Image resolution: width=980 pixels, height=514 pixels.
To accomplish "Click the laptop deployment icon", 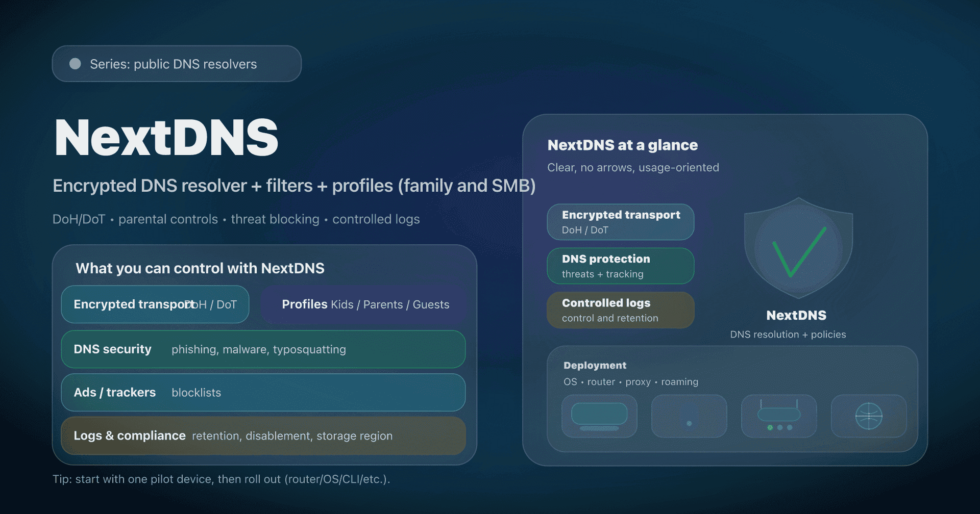I will tap(600, 416).
